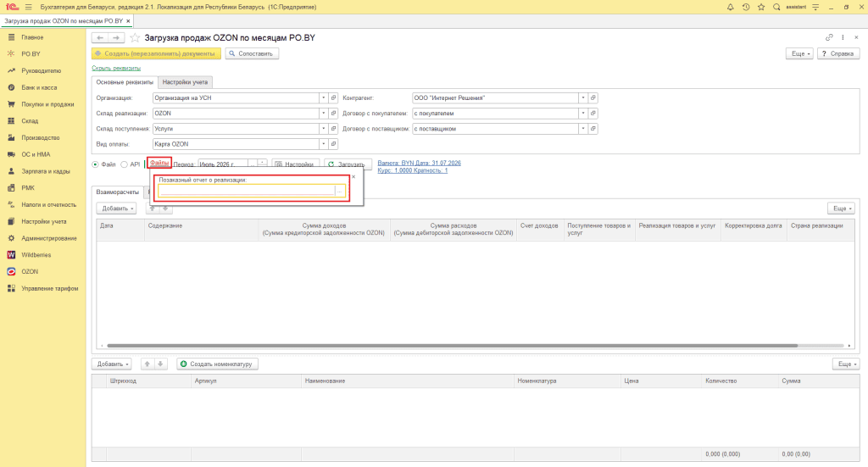The image size is (868, 467).
Task: Click the Сопоставить button
Action: tap(252, 53)
